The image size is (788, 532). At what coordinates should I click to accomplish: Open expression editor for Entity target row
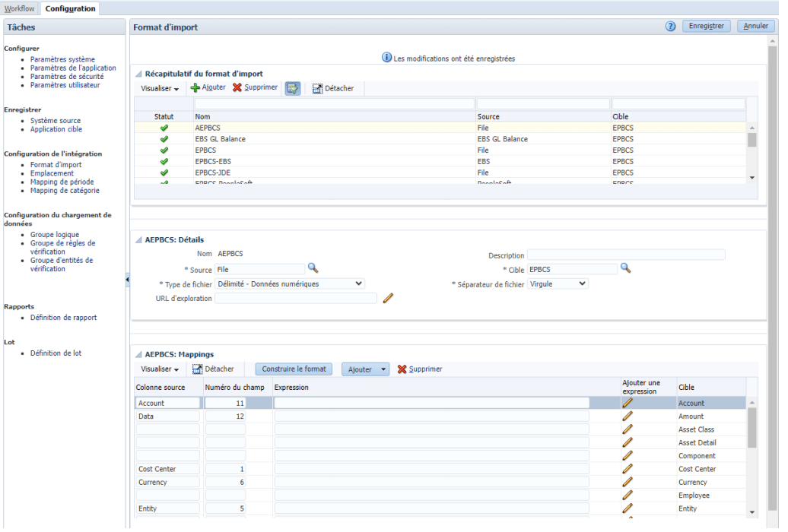[628, 508]
